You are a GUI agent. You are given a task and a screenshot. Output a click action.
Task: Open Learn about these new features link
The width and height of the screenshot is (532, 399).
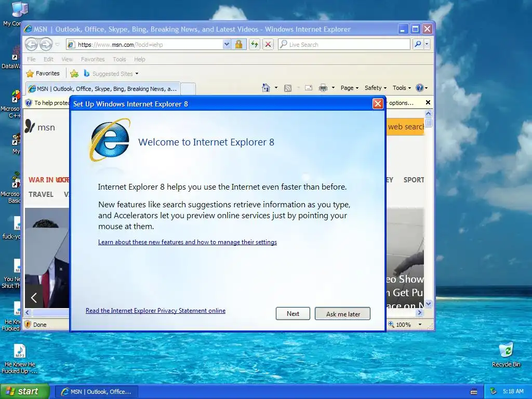coord(188,242)
